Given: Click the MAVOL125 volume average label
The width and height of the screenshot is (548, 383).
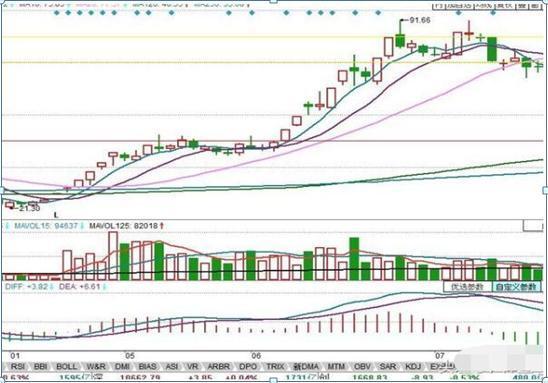Looking at the screenshot, I should point(124,226).
